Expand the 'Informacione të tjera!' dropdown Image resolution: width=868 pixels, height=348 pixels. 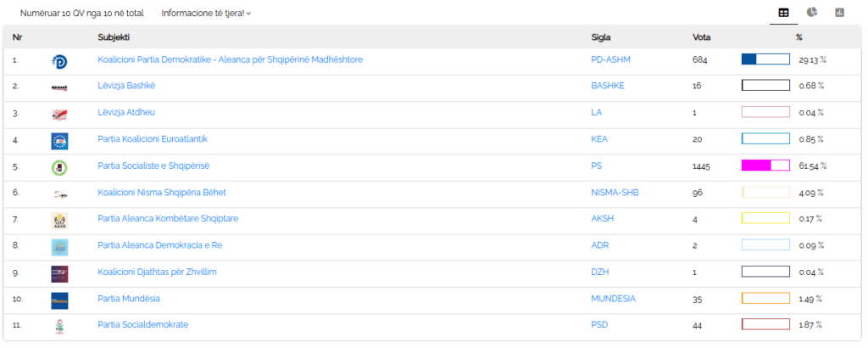[206, 14]
